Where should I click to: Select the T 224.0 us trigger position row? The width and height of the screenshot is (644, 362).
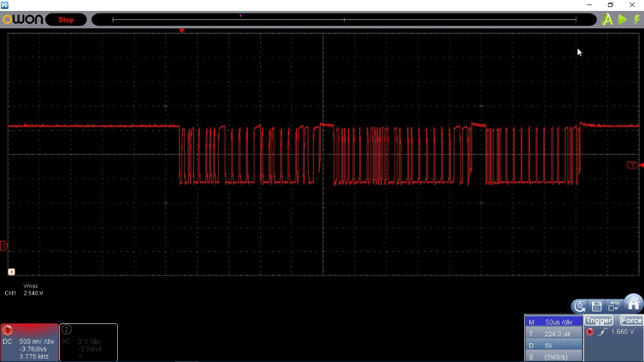(x=553, y=334)
